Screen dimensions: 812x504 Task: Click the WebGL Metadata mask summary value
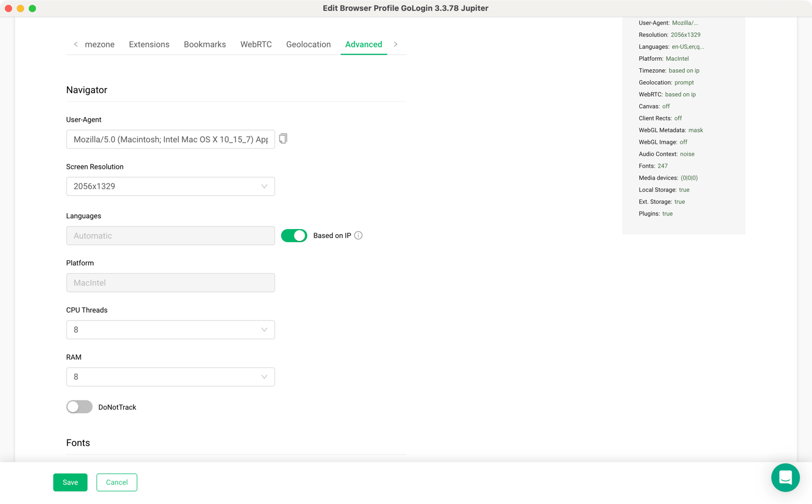(x=696, y=130)
